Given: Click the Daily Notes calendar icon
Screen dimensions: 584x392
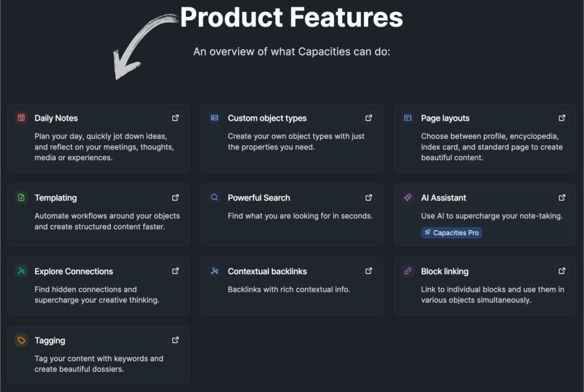Looking at the screenshot, I should coord(21,118).
